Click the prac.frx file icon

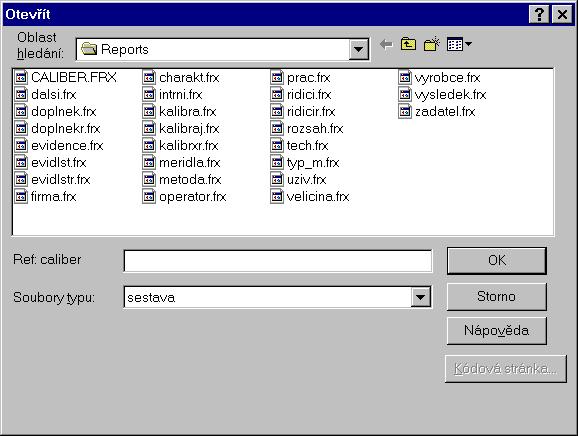tap(277, 77)
